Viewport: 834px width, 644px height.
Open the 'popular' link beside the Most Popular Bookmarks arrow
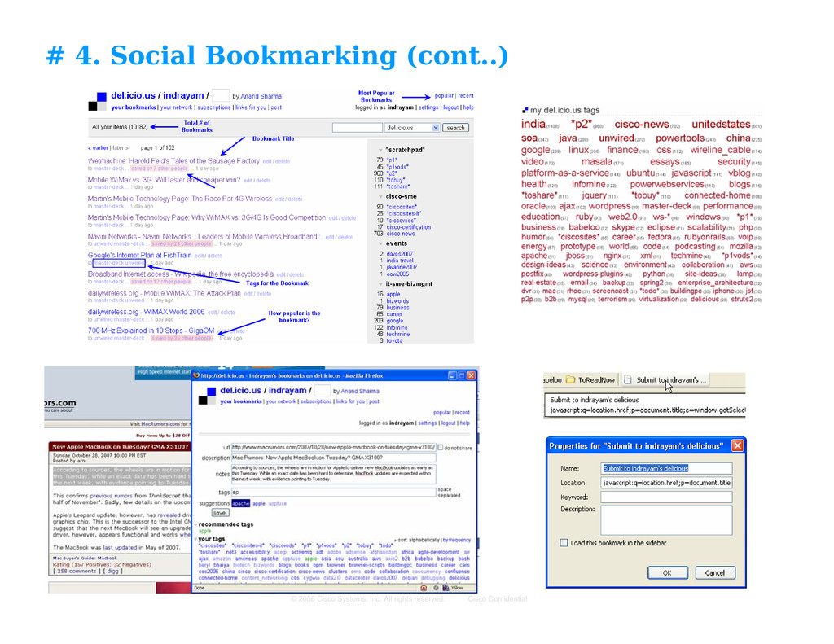444,96
